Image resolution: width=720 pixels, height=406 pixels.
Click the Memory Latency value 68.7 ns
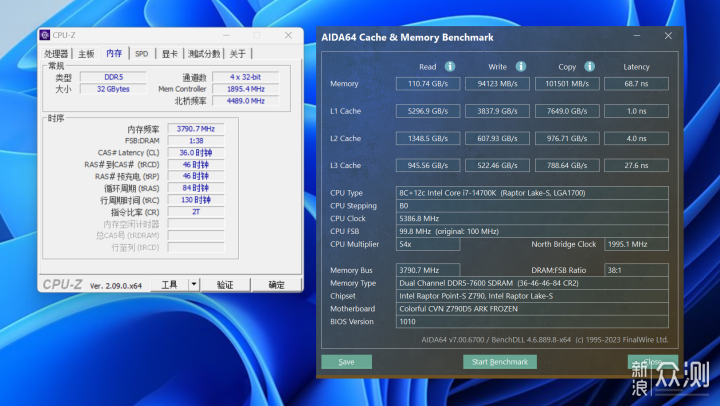point(636,84)
